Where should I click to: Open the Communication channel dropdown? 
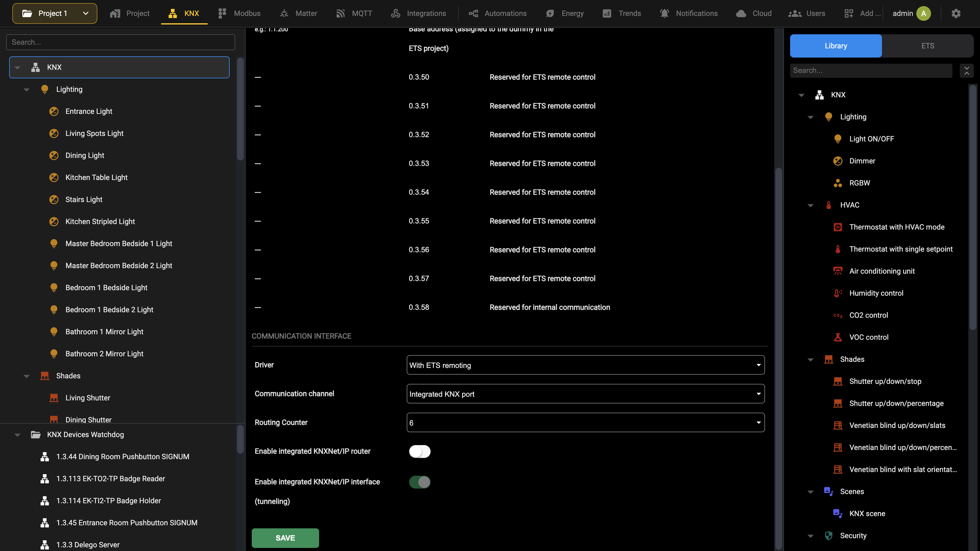[x=586, y=394]
